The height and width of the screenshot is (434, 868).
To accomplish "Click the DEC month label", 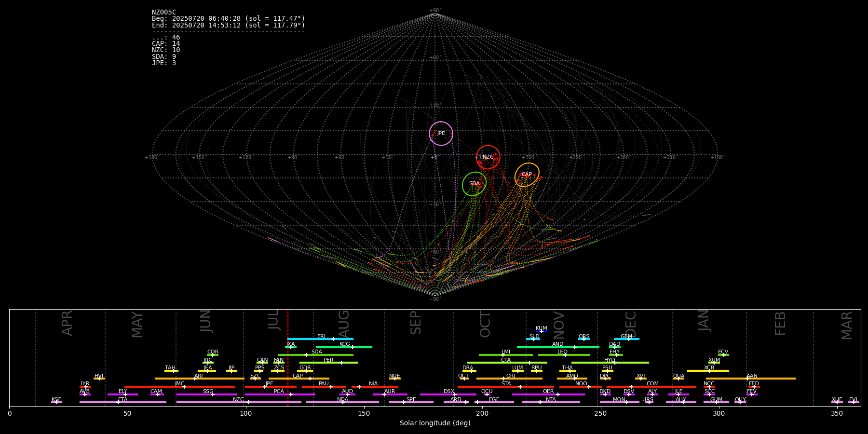I will point(631,324).
